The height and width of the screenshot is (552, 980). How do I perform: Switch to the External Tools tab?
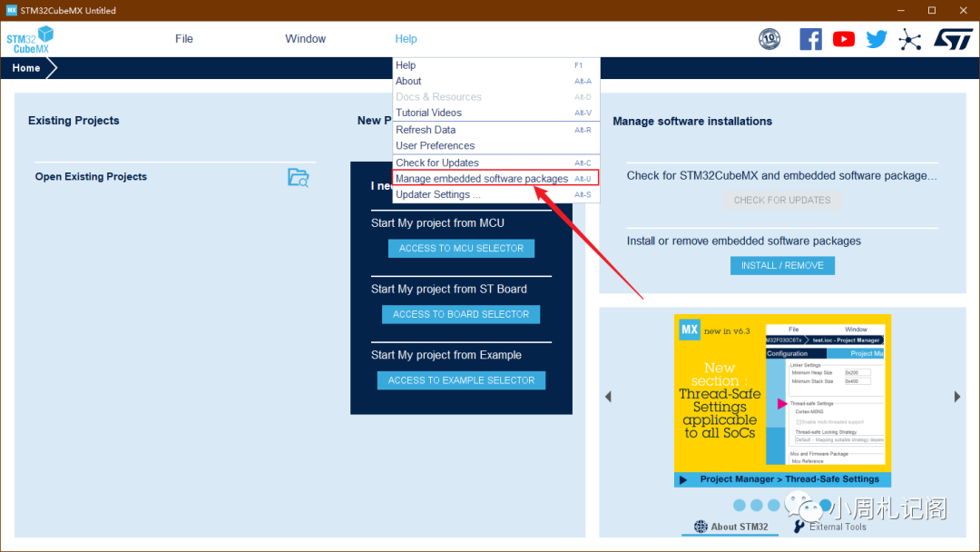coord(830,527)
